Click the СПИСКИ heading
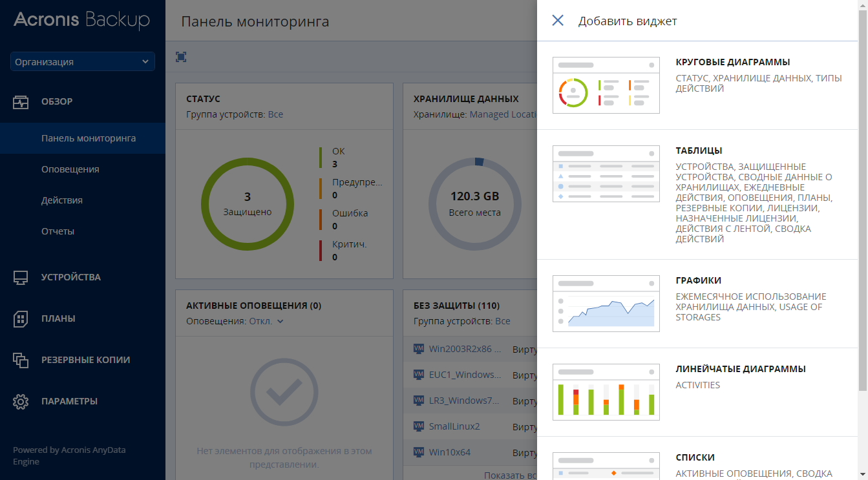 pyautogui.click(x=695, y=457)
